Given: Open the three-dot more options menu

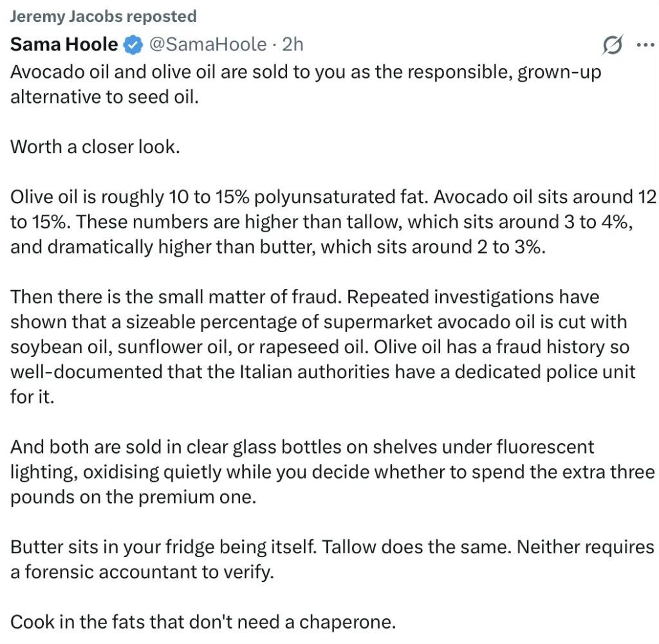Looking at the screenshot, I should point(645,44).
